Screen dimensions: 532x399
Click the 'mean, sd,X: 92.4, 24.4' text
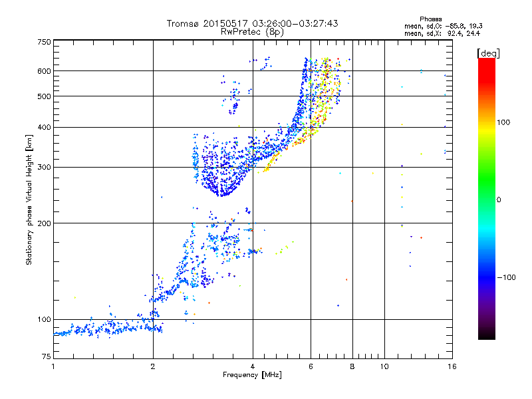pyautogui.click(x=442, y=33)
